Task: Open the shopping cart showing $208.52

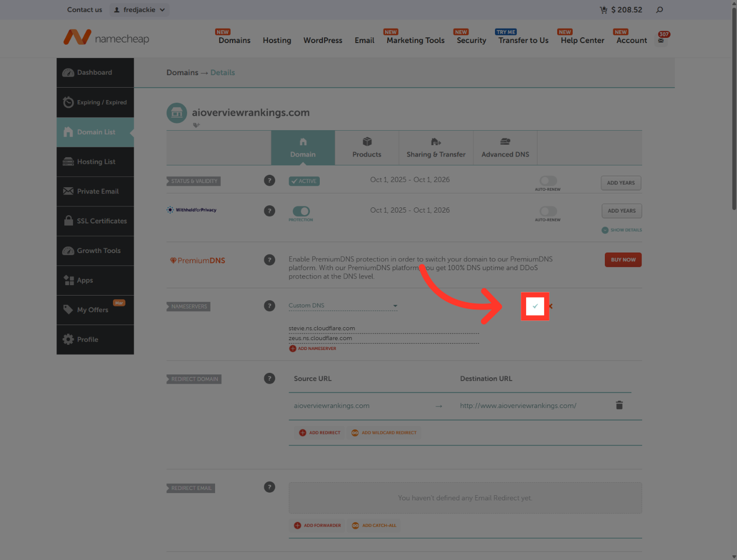Action: [620, 9]
